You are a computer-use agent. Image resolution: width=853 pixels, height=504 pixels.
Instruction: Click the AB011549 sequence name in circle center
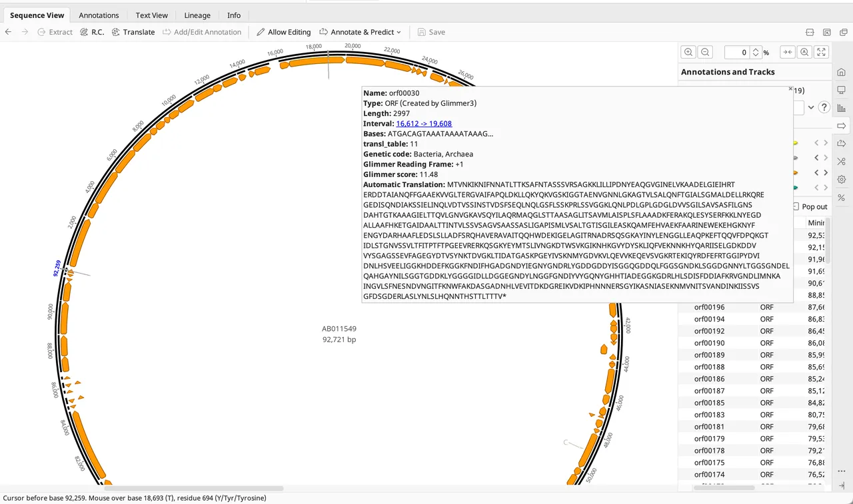(x=339, y=329)
